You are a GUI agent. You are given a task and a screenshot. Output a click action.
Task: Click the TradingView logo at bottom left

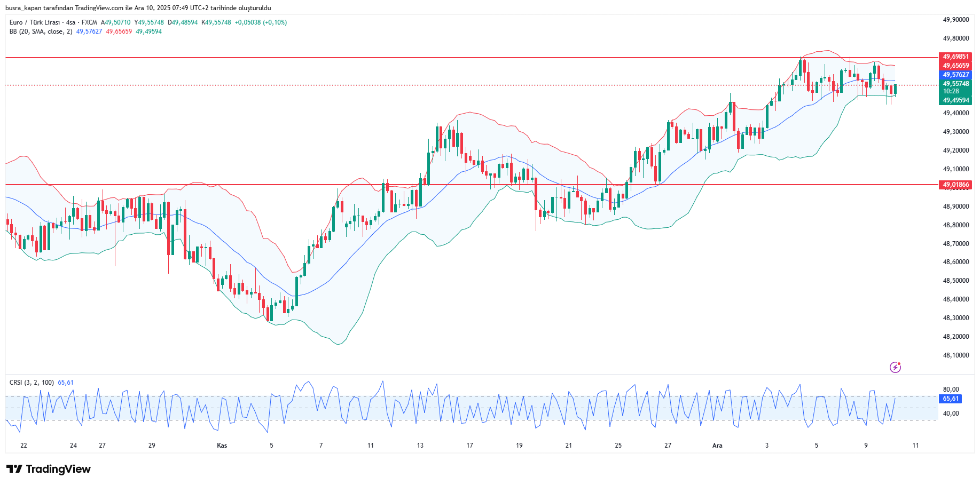(x=49, y=469)
